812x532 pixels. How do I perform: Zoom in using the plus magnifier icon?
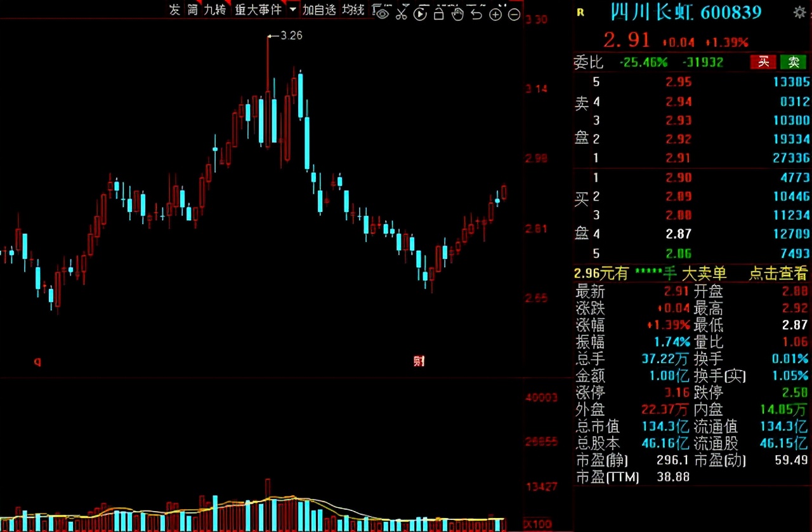pos(495,13)
